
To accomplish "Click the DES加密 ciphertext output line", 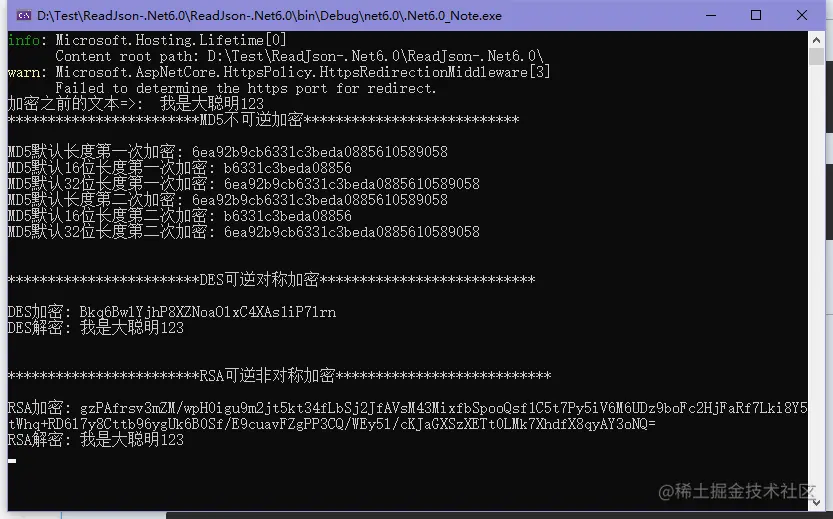I will pyautogui.click(x=172, y=312).
